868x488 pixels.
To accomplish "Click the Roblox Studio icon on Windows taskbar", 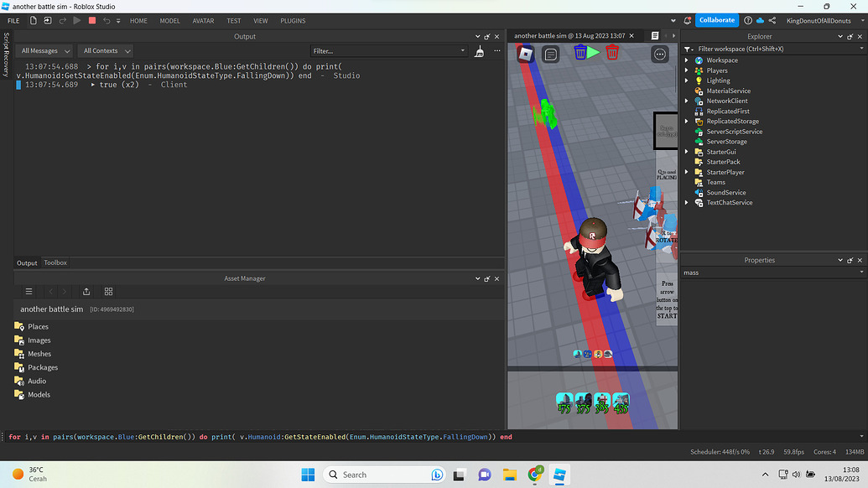I will 559,474.
